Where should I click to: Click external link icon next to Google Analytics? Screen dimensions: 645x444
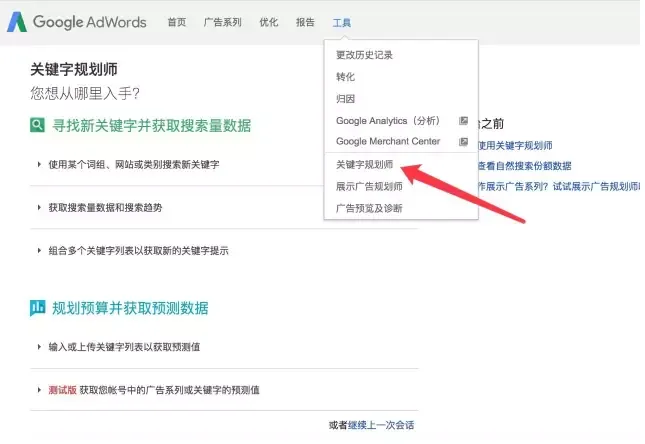tap(464, 121)
